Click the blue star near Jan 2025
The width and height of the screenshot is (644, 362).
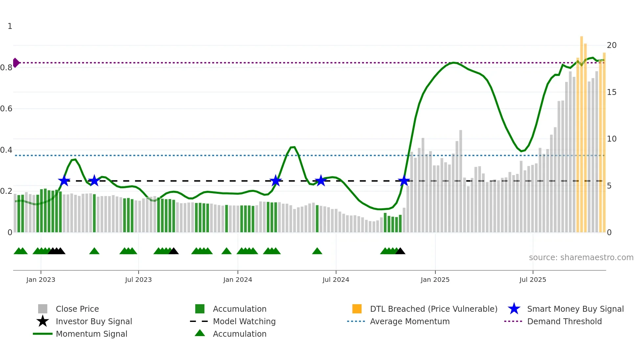coord(404,181)
